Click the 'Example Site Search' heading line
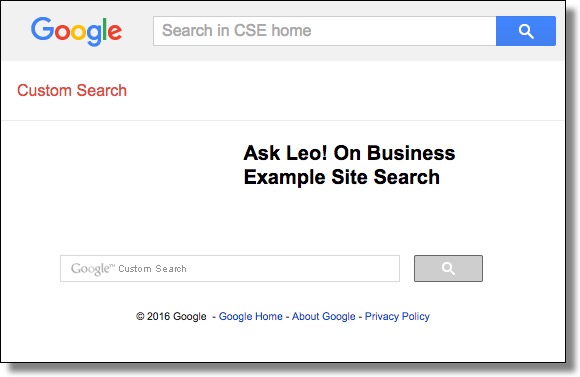Screen dimensions: 580x377 coord(342,177)
